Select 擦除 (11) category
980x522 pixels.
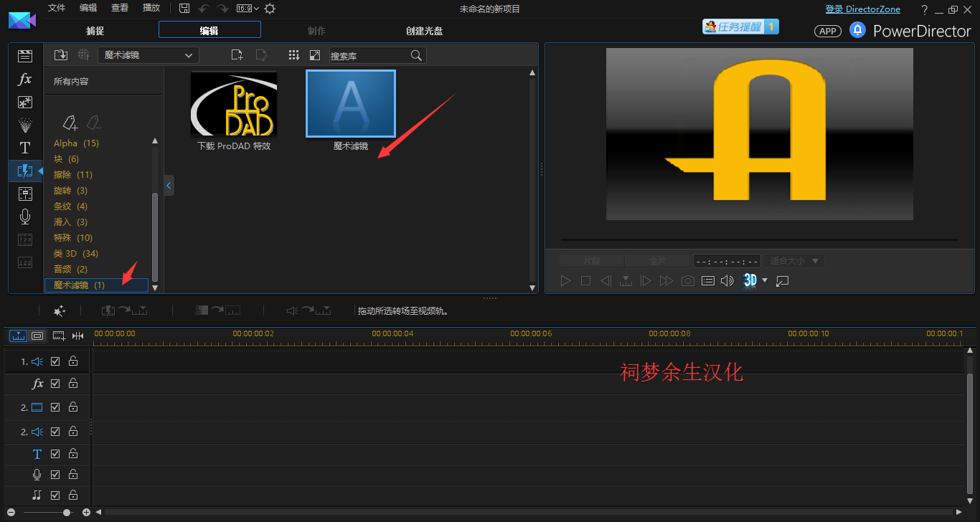[x=73, y=175]
